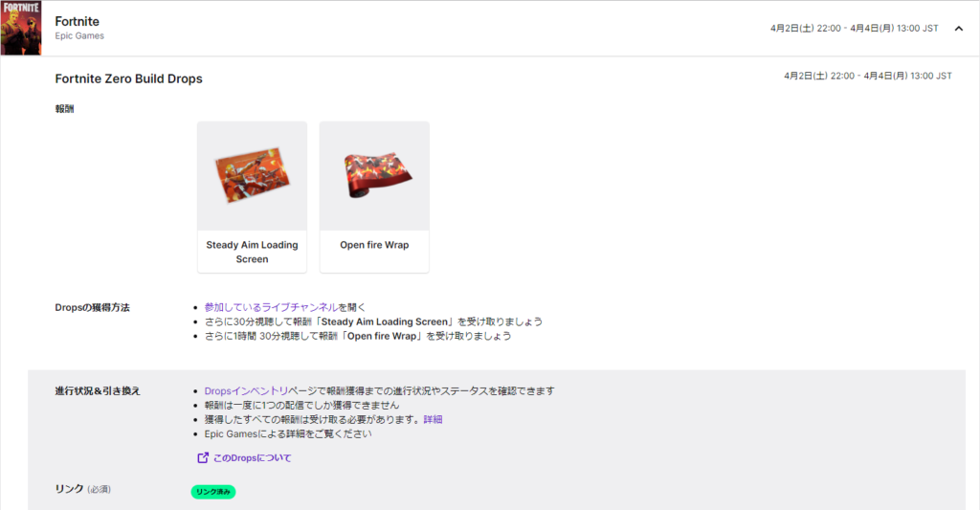Image resolution: width=980 pixels, height=510 pixels.
Task: Select the Steady Aim Loading Screen reward image
Action: 252,176
